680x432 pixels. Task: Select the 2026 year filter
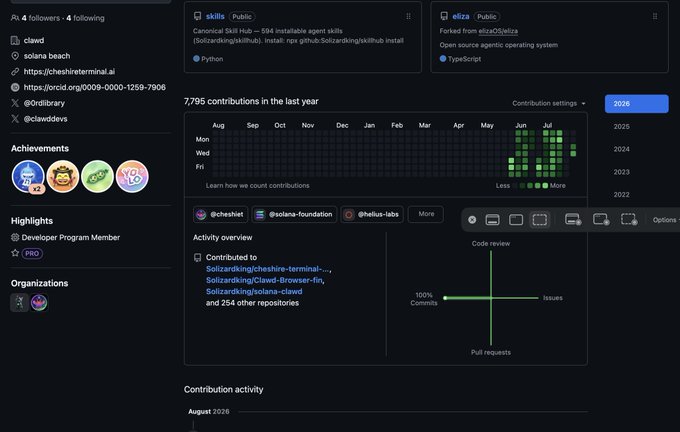point(636,104)
